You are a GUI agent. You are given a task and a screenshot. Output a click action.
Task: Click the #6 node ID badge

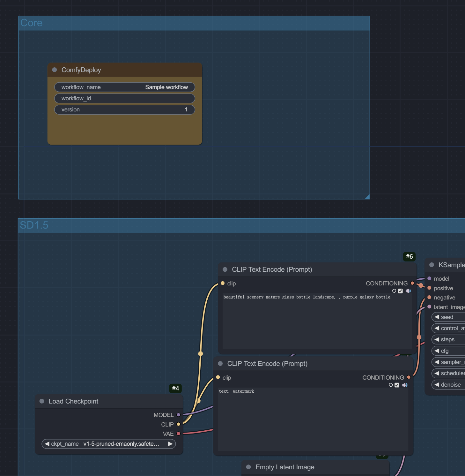click(410, 256)
